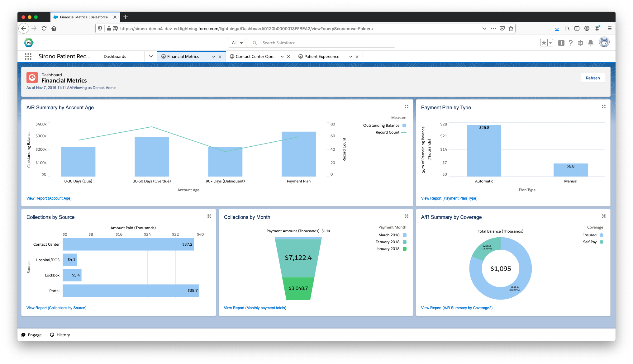
Task: Click the Search Salesforce input field
Action: point(321,43)
